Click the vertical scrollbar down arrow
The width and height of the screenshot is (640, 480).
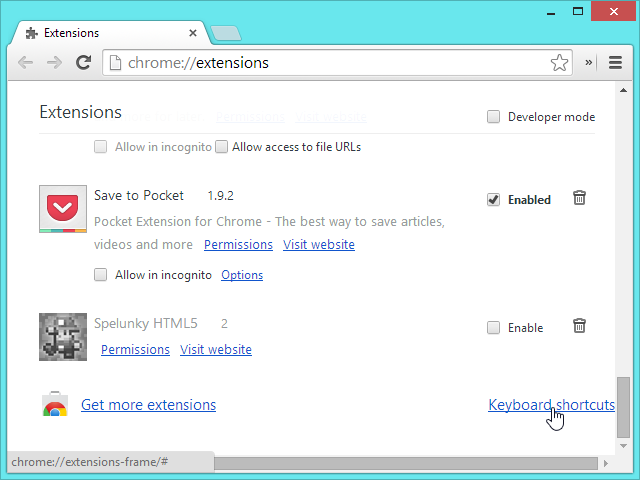click(623, 446)
